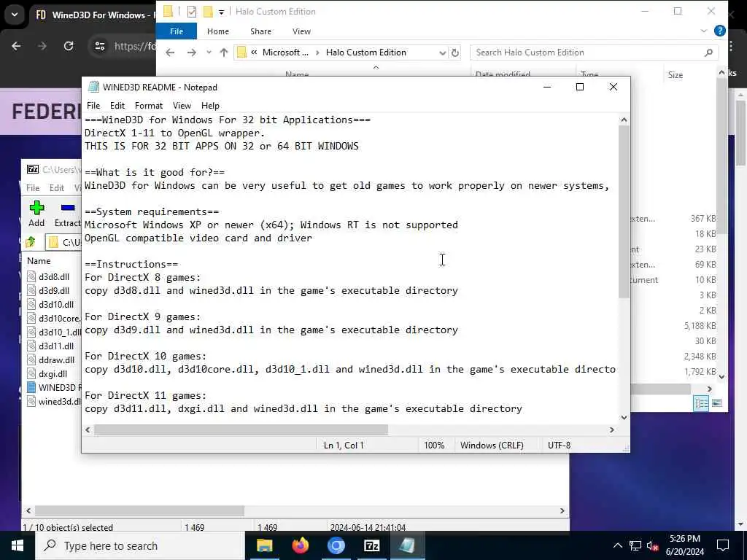The height and width of the screenshot is (560, 747).
Task: Refresh the Halo Custom Edition folder
Action: [x=455, y=52]
